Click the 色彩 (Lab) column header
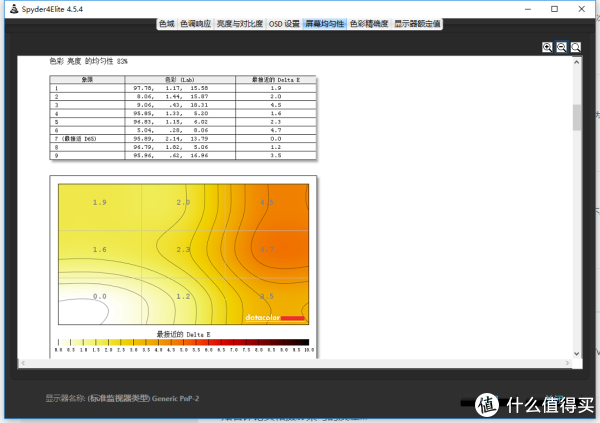This screenshot has height=423, width=600. [180, 80]
